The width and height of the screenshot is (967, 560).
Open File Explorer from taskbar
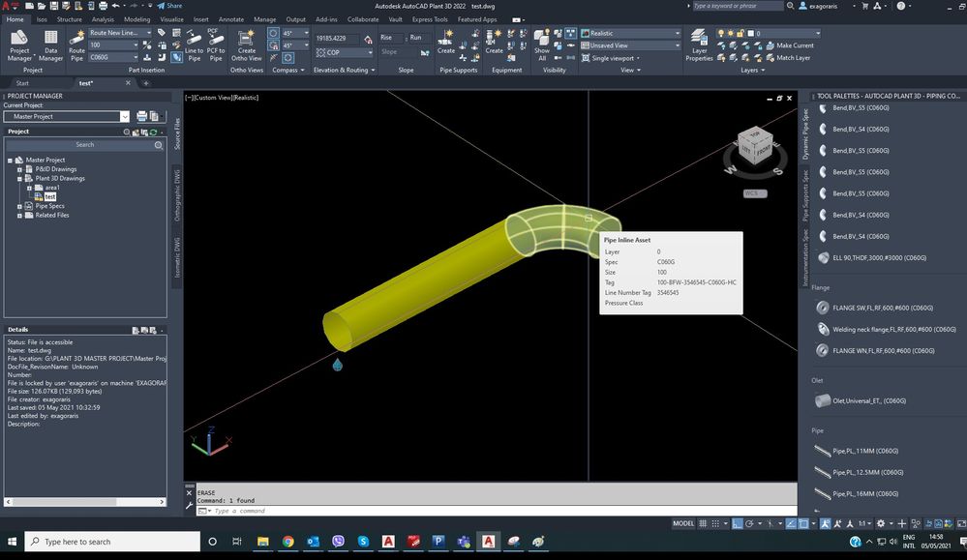(262, 542)
